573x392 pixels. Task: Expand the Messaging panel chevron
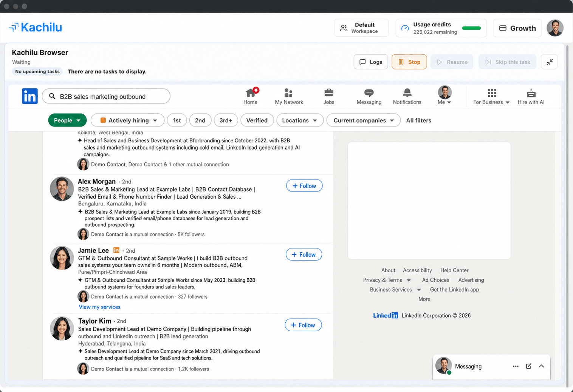[x=541, y=366]
